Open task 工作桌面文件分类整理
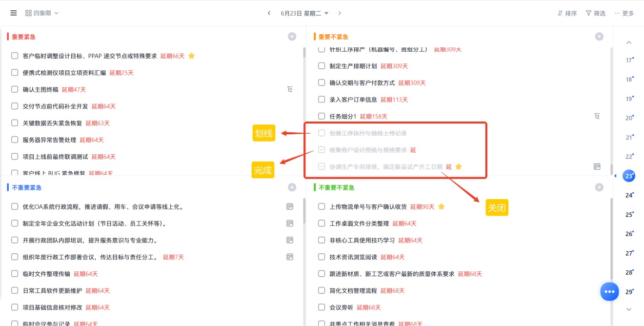The image size is (644, 326). click(359, 224)
